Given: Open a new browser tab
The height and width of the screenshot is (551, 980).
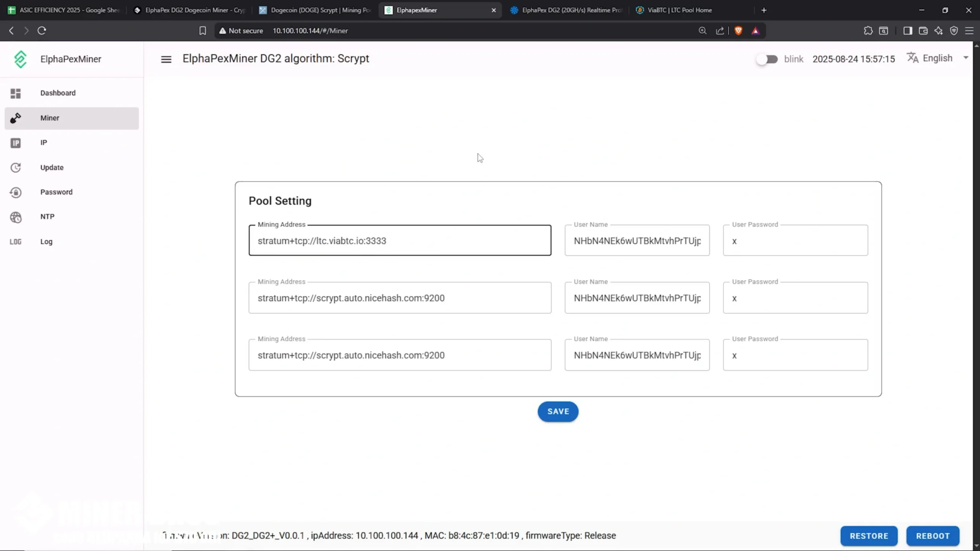Looking at the screenshot, I should tap(764, 10).
